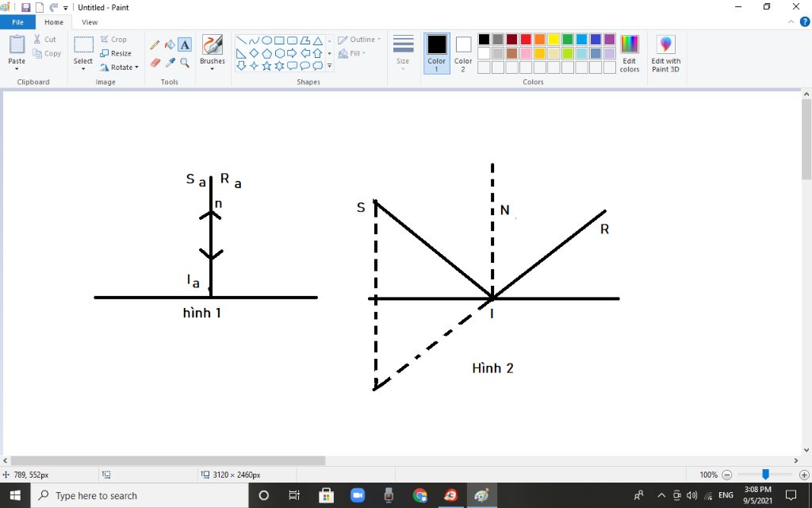The image size is (812, 508).
Task: Select the Right arrow shape
Action: [x=292, y=53]
